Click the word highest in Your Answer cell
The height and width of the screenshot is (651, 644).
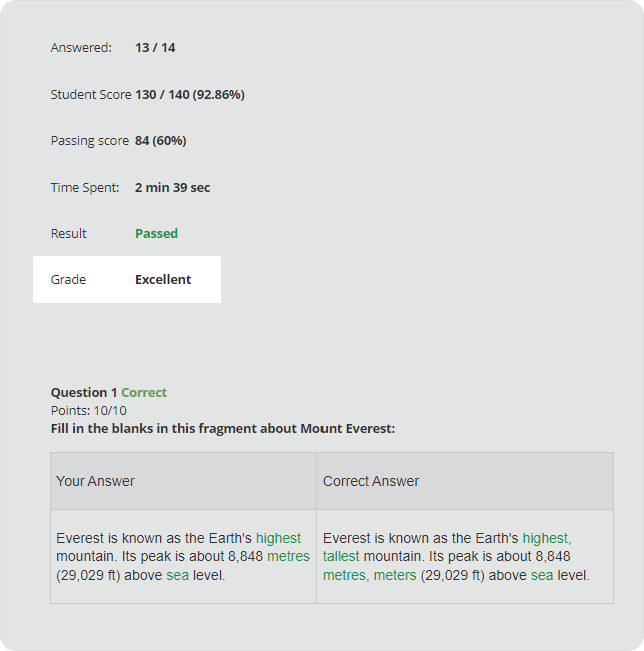tap(279, 538)
